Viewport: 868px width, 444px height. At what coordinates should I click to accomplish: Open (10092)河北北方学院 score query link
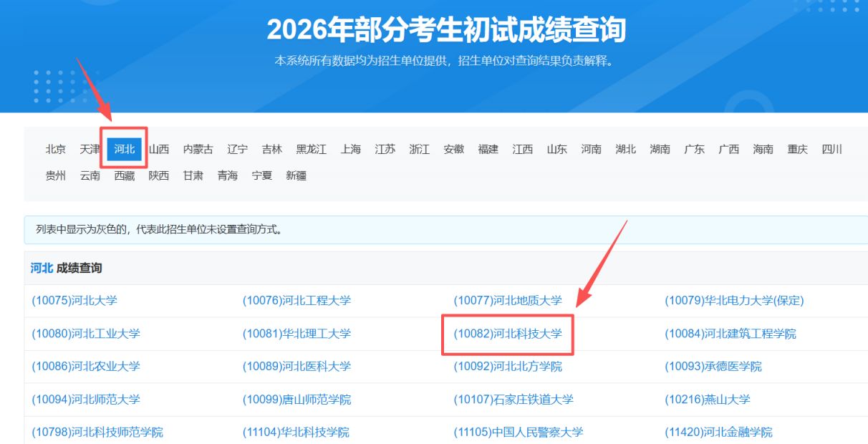point(508,367)
